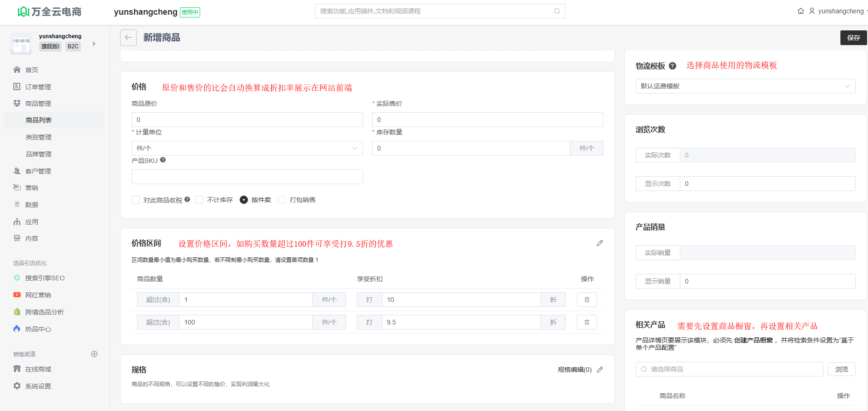
Task: Go to 类别管理 submenu item
Action: (39, 137)
